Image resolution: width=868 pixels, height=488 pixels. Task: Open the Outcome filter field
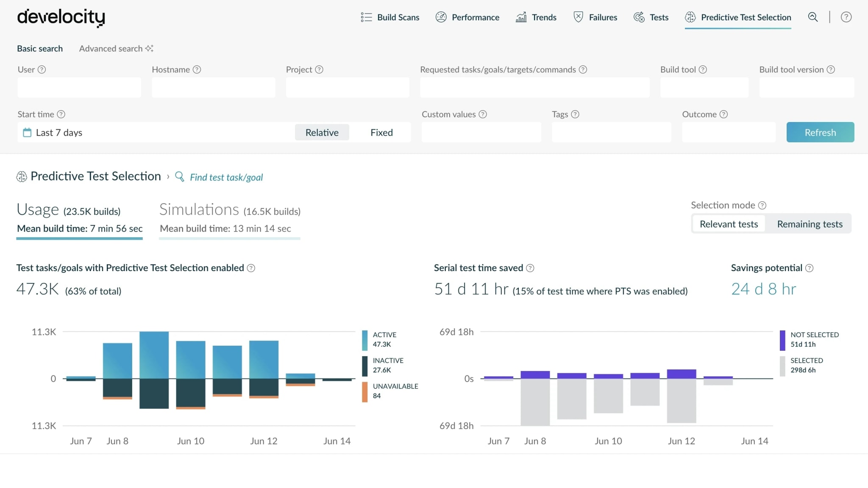[x=729, y=132]
